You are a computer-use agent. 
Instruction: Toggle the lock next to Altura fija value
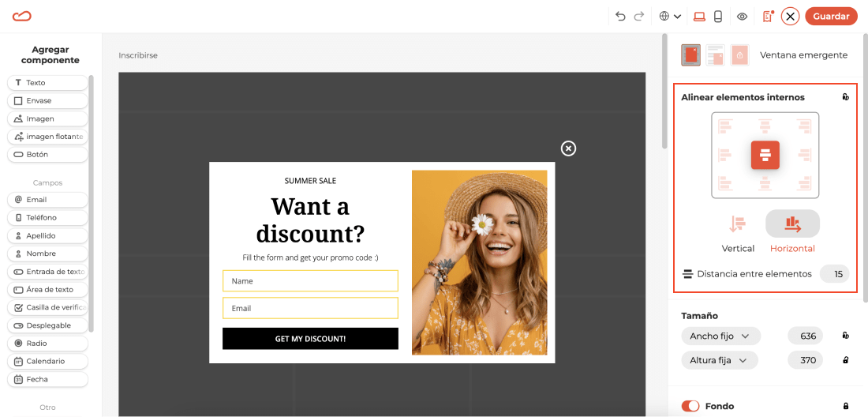pyautogui.click(x=845, y=360)
